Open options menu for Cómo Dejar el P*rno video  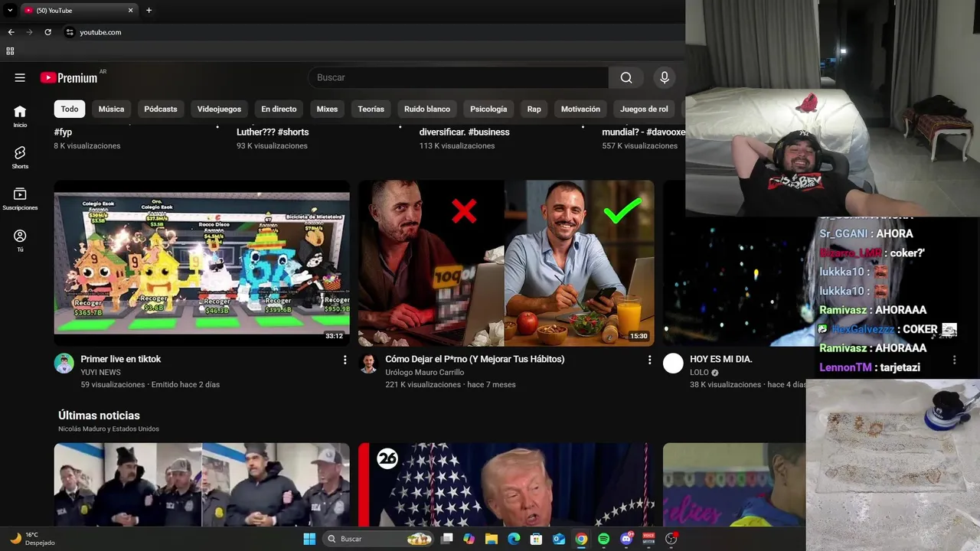[649, 360]
